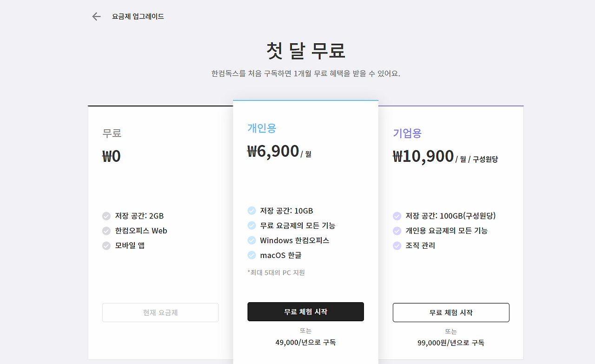This screenshot has width=595, height=364.
Task: Start the free trial for the 기업용 plan
Action: (451, 312)
